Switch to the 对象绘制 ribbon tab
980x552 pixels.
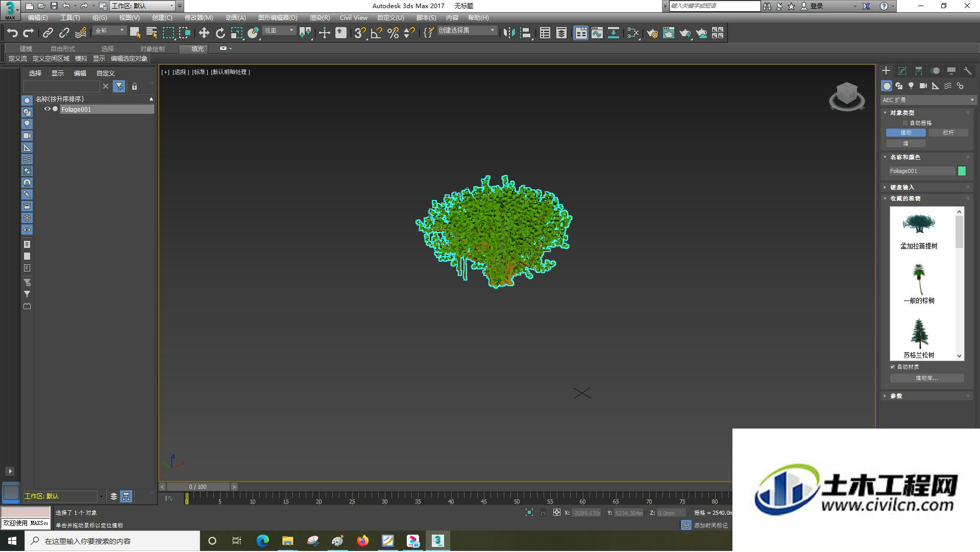click(152, 48)
